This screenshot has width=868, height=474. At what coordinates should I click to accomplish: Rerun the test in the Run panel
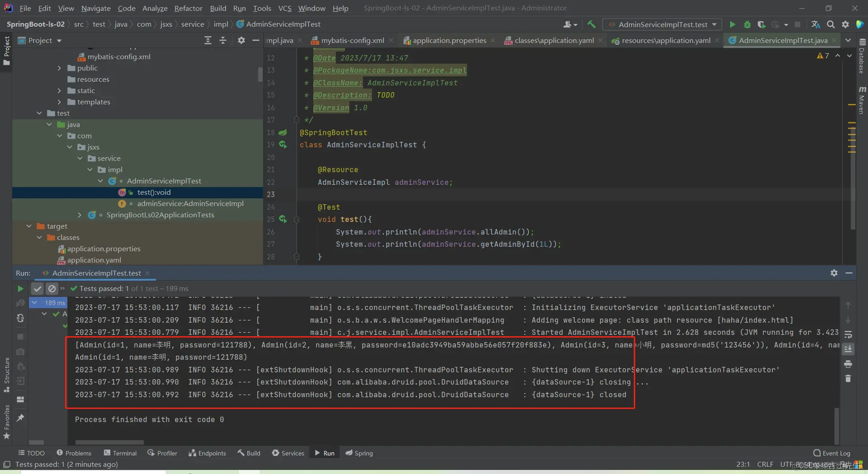pyautogui.click(x=20, y=288)
